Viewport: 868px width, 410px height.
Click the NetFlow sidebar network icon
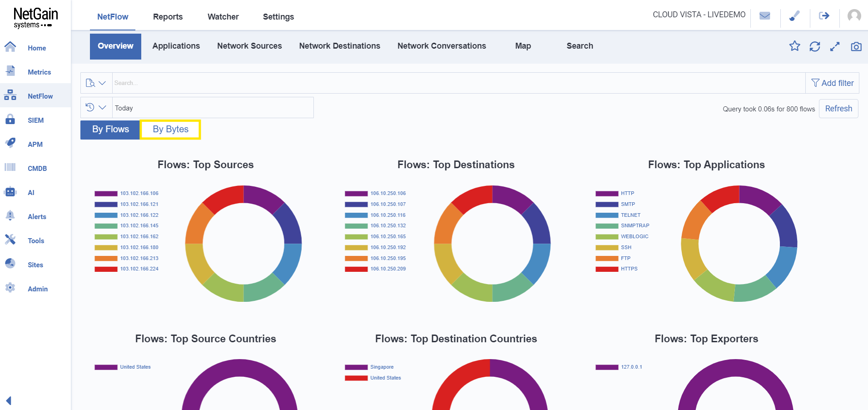tap(10, 95)
